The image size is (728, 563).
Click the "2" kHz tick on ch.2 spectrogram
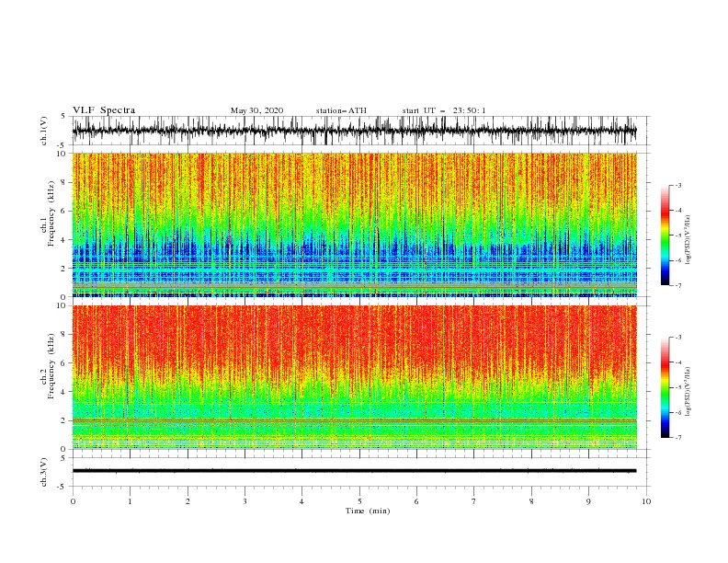point(63,420)
